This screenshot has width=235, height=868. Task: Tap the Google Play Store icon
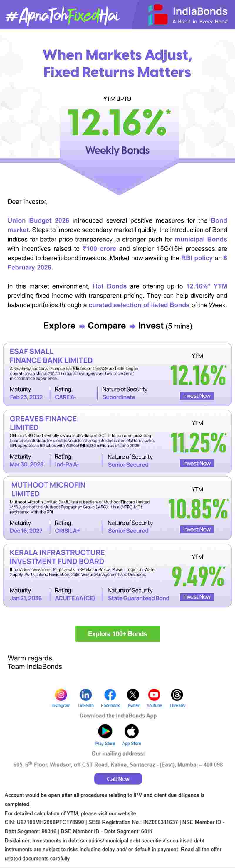pos(105,731)
